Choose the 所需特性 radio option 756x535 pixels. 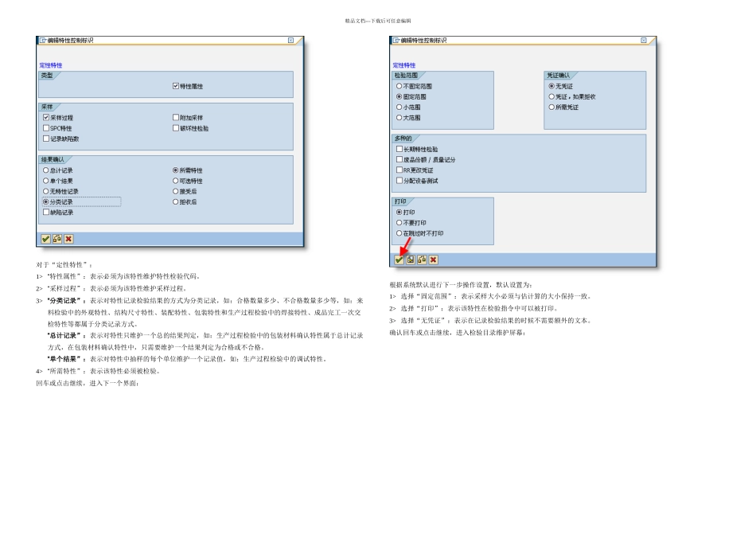176,170
